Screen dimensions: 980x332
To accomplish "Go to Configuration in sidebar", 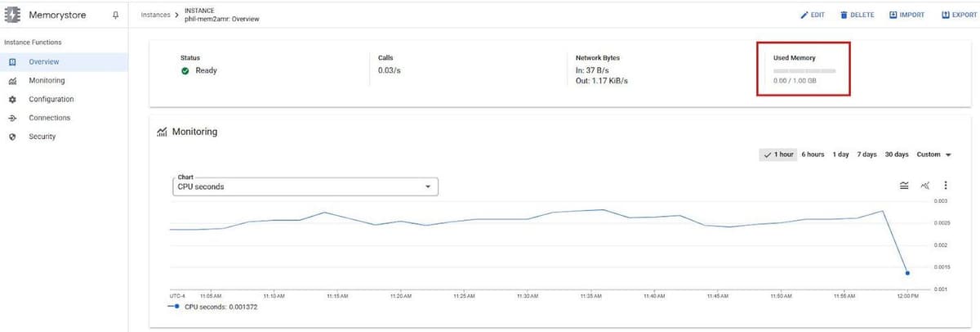I will pos(51,100).
